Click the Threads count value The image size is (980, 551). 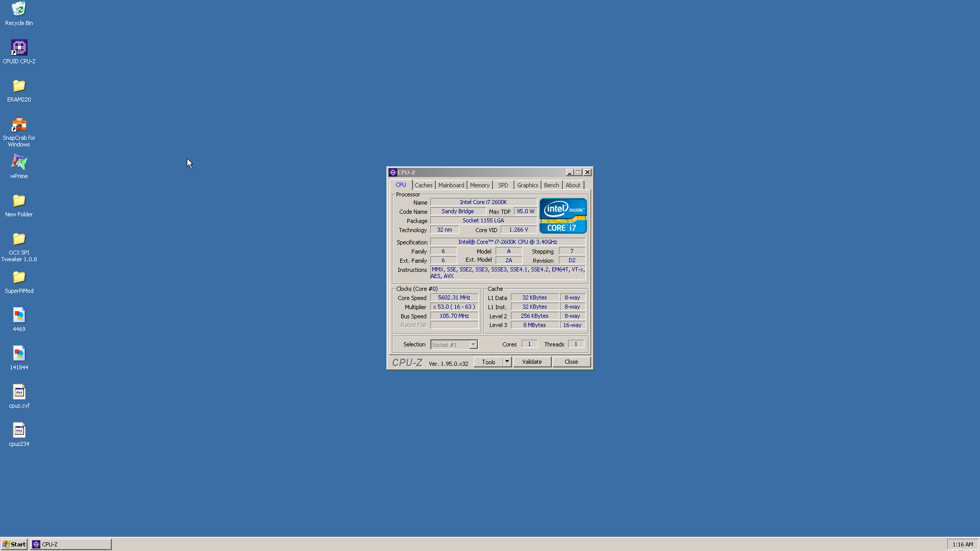click(576, 344)
